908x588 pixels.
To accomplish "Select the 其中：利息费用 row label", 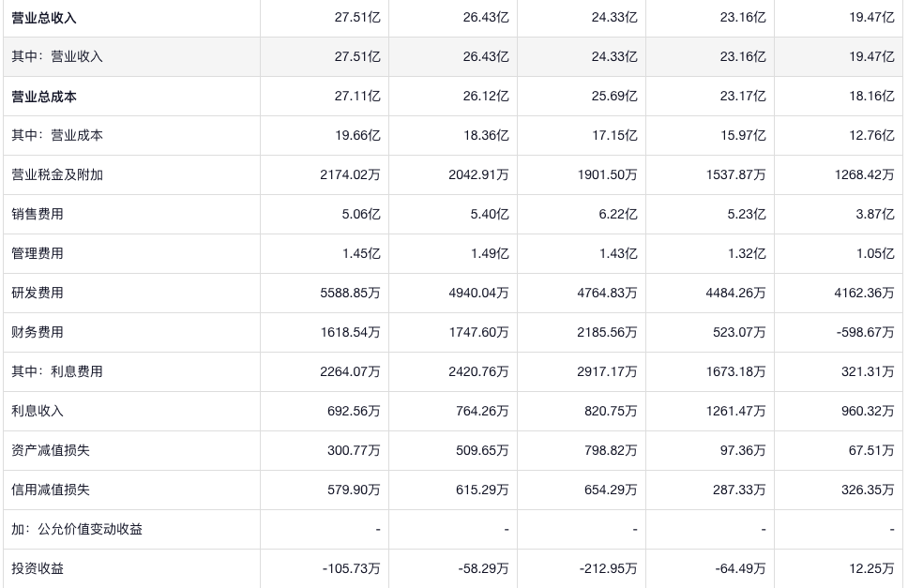I will point(57,372).
